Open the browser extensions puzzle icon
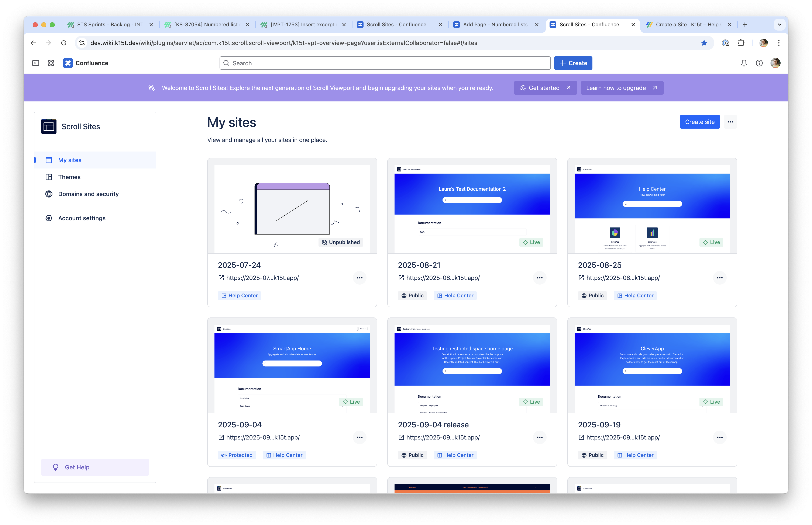 [x=741, y=43]
